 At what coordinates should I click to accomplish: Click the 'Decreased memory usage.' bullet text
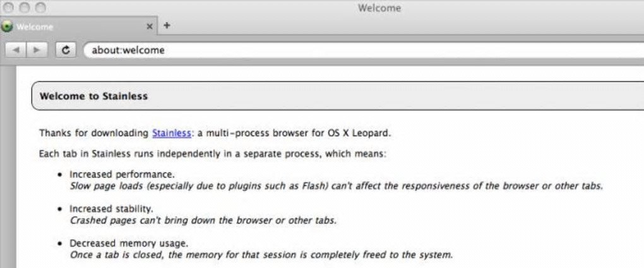point(129,243)
